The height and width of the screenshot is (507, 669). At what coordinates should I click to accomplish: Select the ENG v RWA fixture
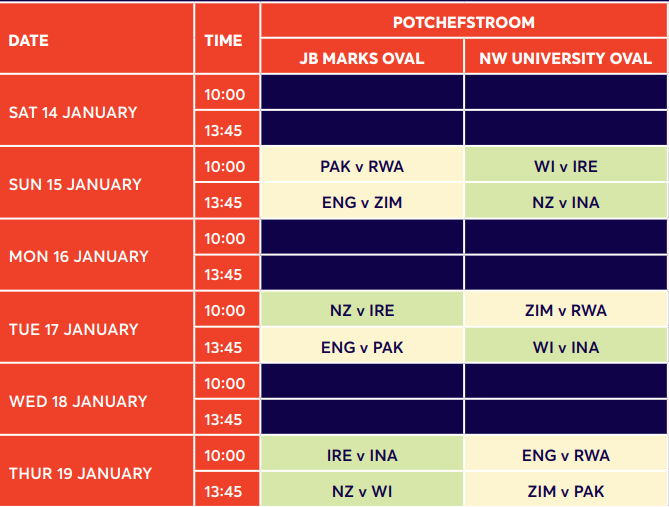click(566, 453)
